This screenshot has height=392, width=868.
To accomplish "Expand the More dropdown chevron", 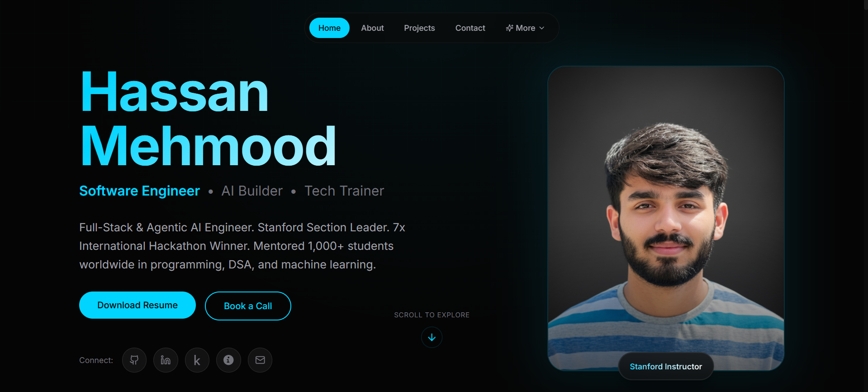I will [542, 28].
